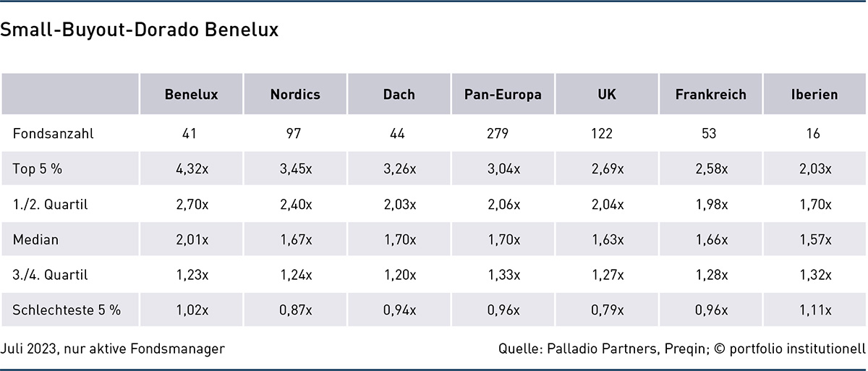Select the Juli 2023 footnote text

[113, 349]
